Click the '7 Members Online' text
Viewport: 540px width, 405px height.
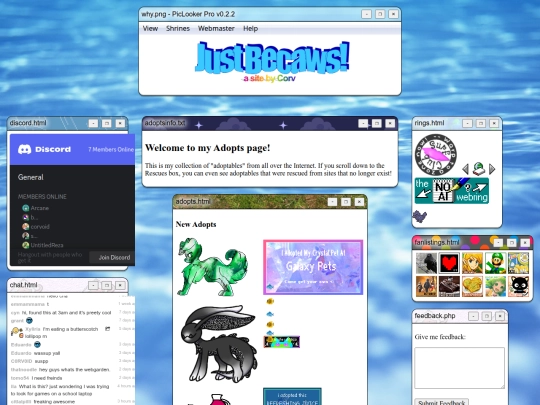point(111,149)
